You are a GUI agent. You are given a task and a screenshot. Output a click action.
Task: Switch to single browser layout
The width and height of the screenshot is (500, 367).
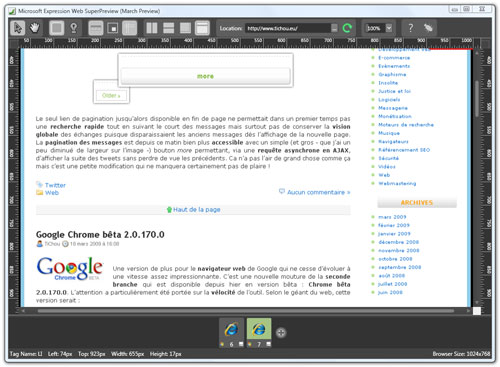202,28
